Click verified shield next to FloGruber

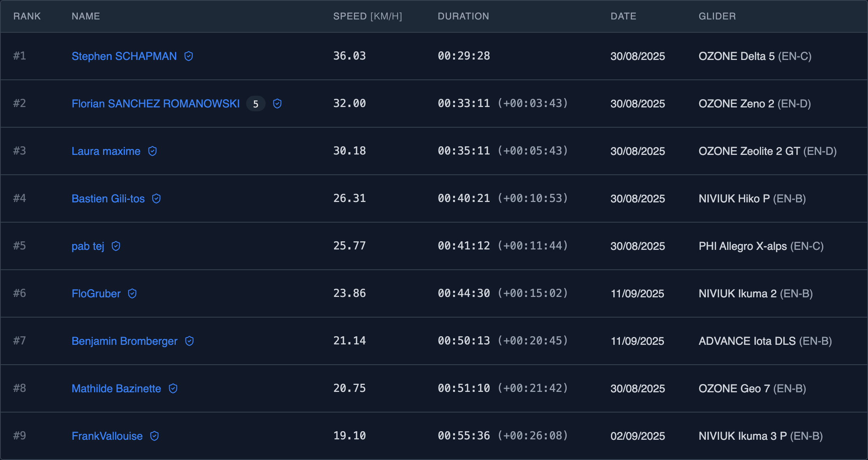point(132,293)
